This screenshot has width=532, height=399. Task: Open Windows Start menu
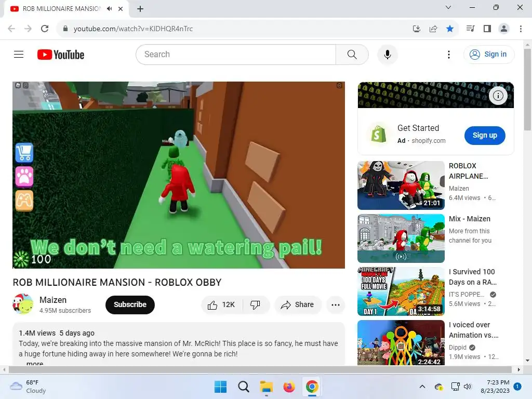(220, 387)
